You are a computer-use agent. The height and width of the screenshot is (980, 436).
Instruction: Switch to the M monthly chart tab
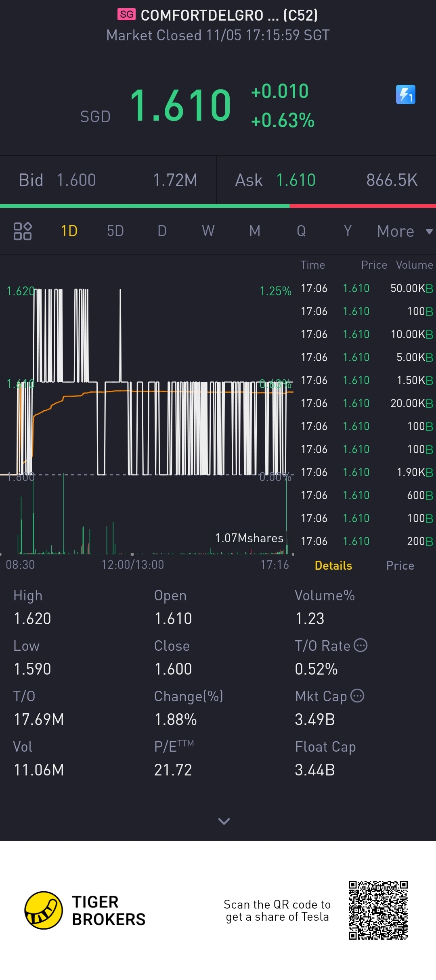(255, 231)
